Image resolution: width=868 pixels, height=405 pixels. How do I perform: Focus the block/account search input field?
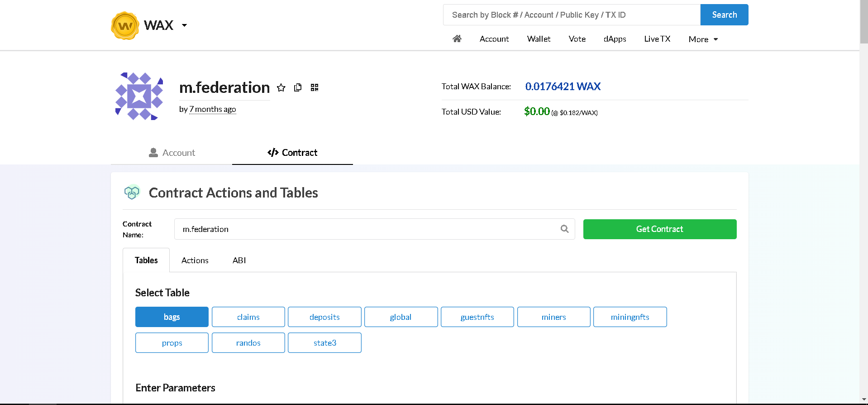pos(572,15)
